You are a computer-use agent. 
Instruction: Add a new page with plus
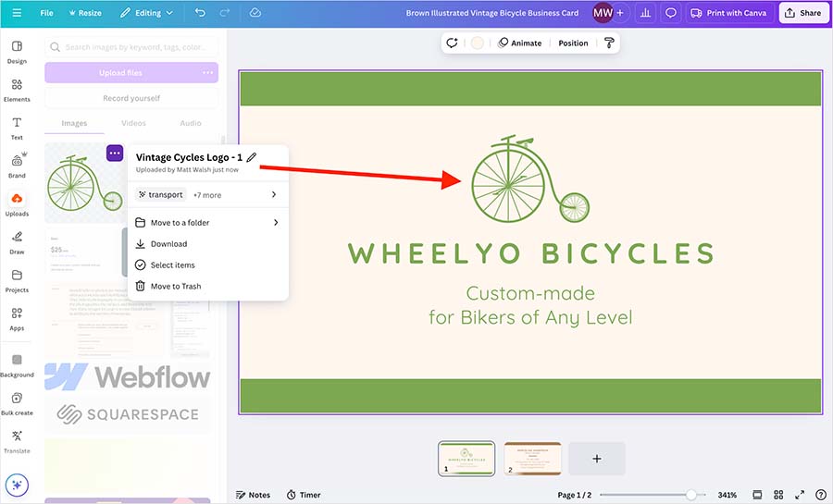coord(597,459)
